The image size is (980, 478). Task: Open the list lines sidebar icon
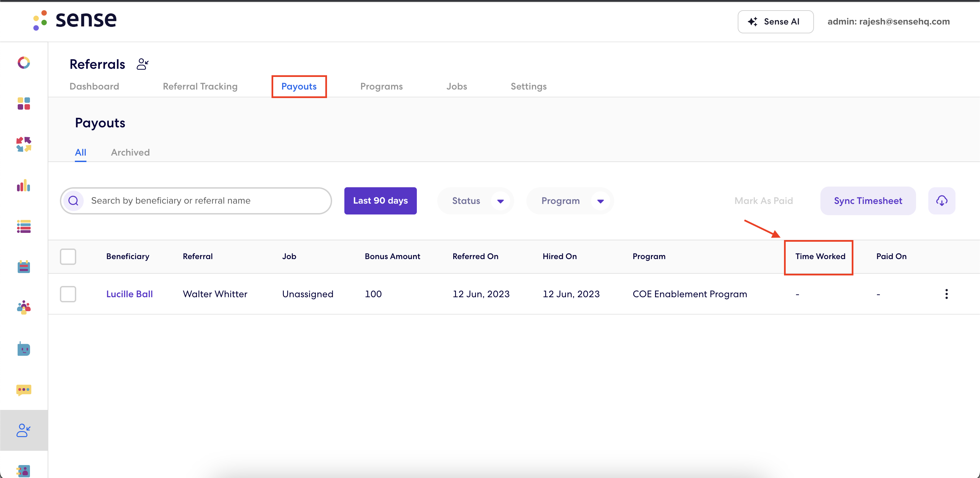pyautogui.click(x=23, y=226)
